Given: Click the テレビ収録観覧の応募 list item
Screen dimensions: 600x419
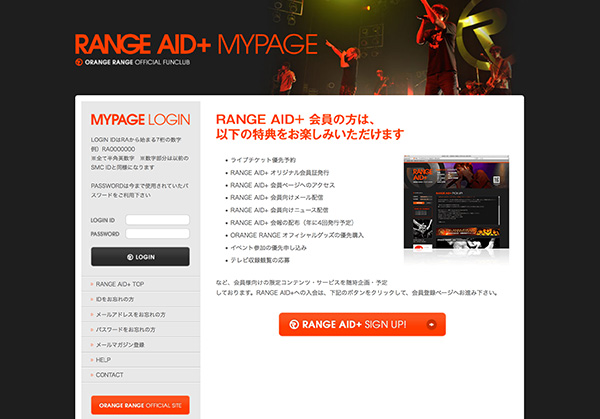Looking at the screenshot, I should click(x=260, y=260).
